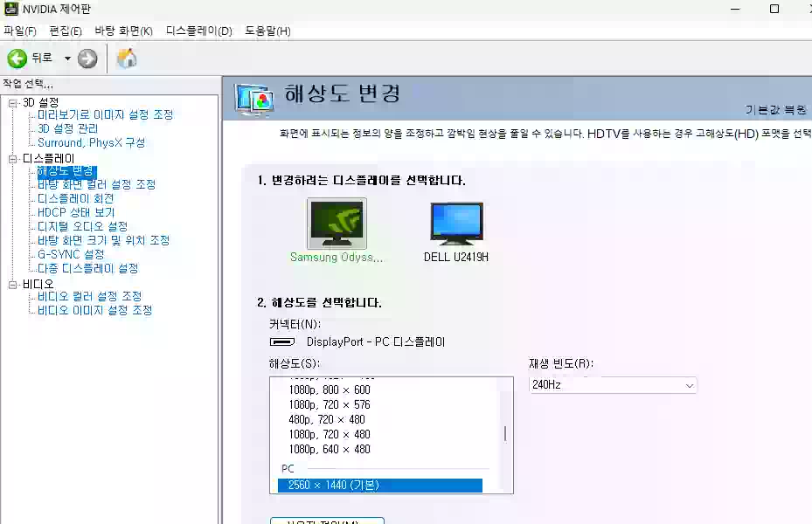This screenshot has height=524, width=812.
Task: Open 비디오 이미지 설정 조정 page
Action: tap(94, 310)
